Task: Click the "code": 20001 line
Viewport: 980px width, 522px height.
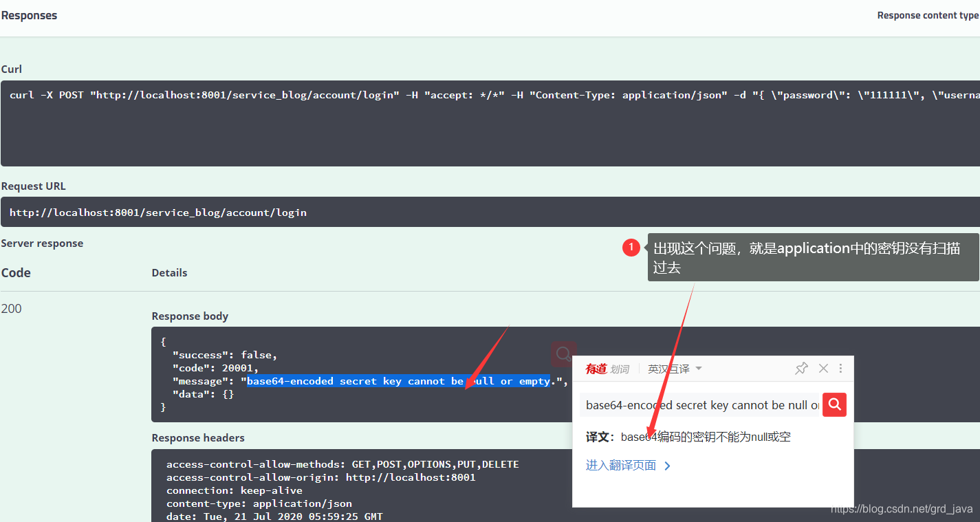Action: (x=215, y=368)
